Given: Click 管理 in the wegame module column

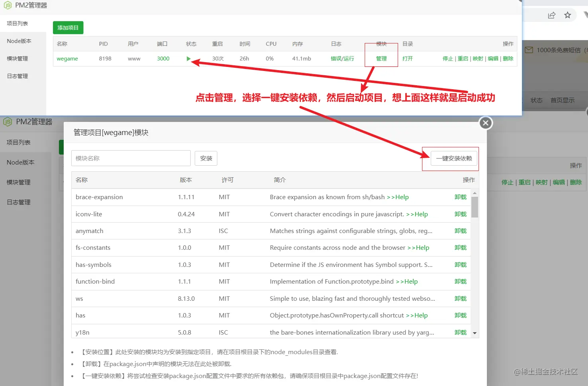Looking at the screenshot, I should pyautogui.click(x=381, y=59).
